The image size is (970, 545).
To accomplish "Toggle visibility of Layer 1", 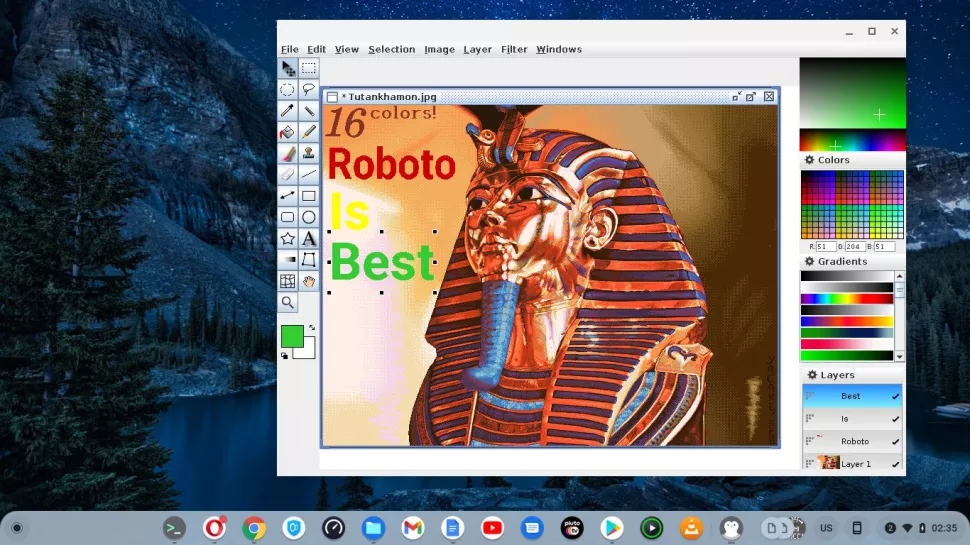I will click(x=895, y=464).
